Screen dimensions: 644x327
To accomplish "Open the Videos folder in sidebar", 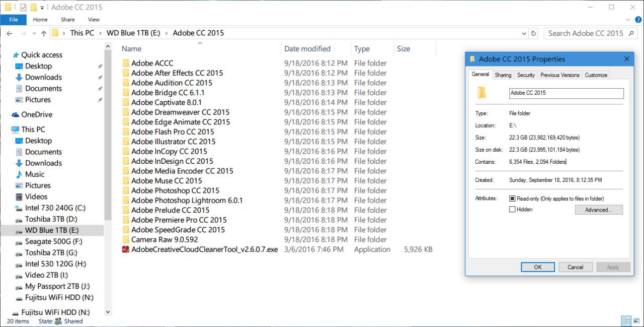I will 36,197.
